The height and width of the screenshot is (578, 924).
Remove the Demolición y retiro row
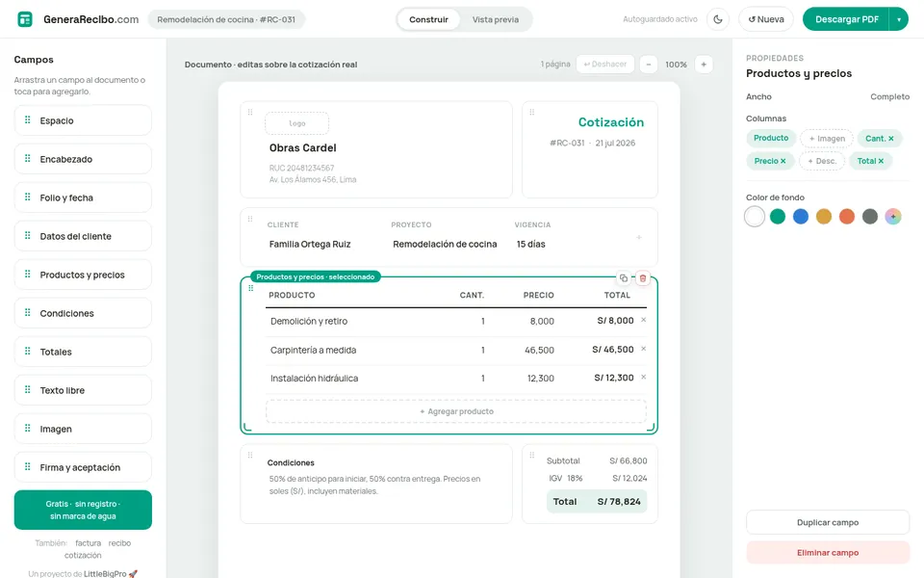click(644, 320)
